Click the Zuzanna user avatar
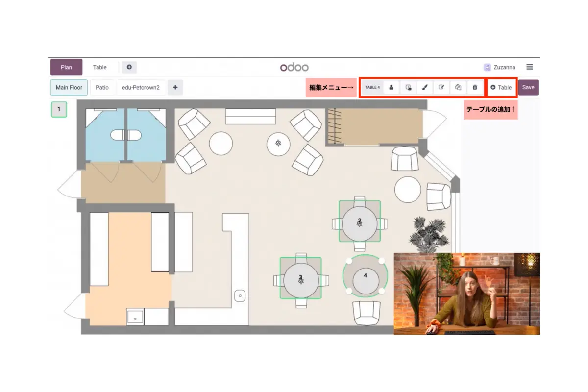The image size is (588, 392). 487,67
